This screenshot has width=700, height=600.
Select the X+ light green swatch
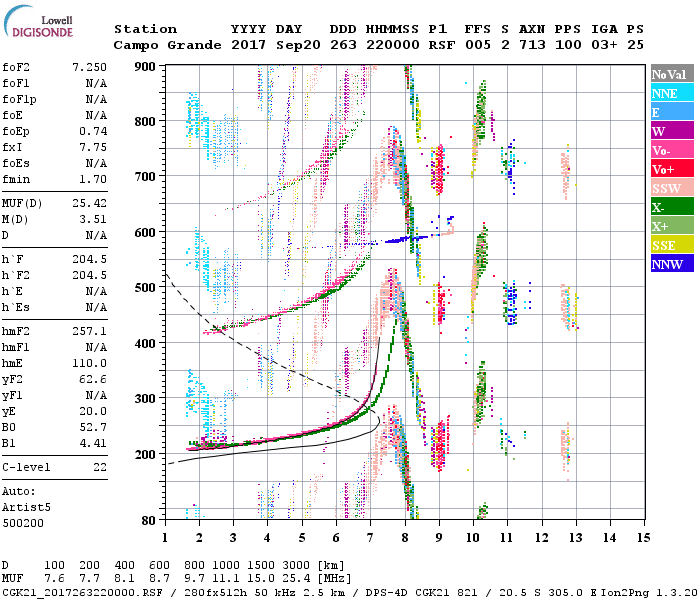672,226
